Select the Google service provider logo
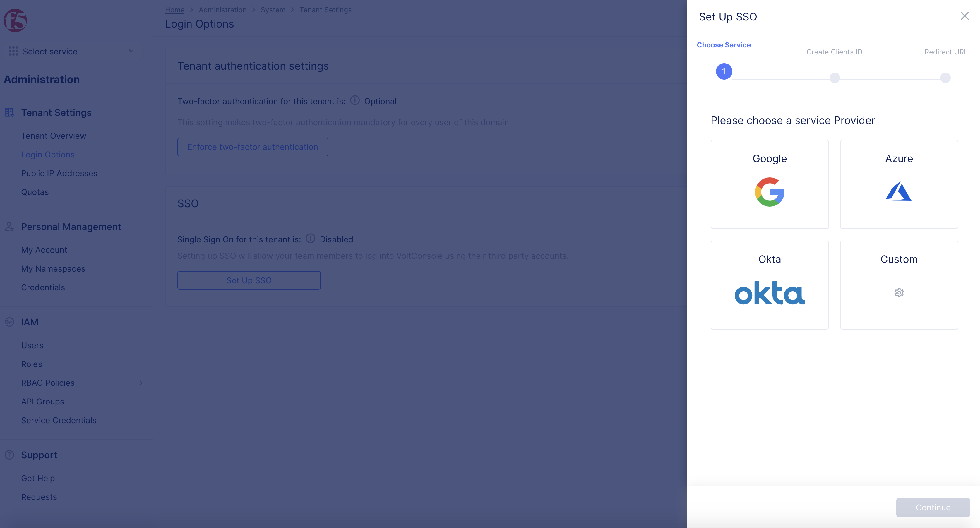 tap(769, 191)
